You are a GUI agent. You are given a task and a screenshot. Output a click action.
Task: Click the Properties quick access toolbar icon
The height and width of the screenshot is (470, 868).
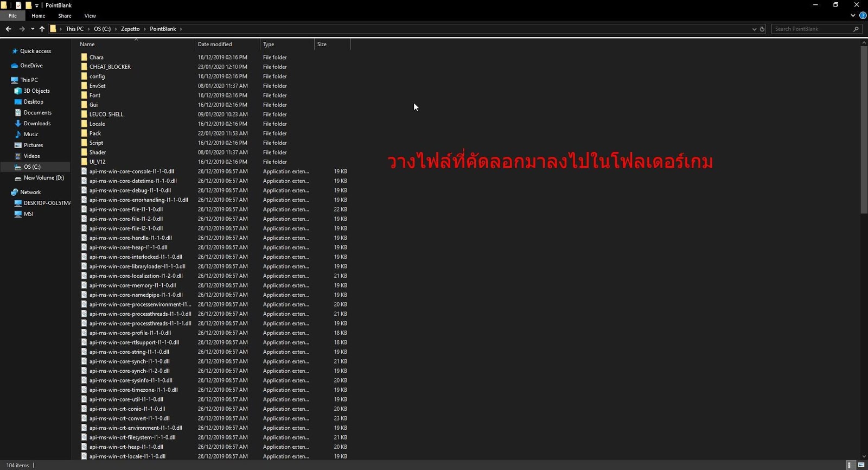click(x=18, y=5)
